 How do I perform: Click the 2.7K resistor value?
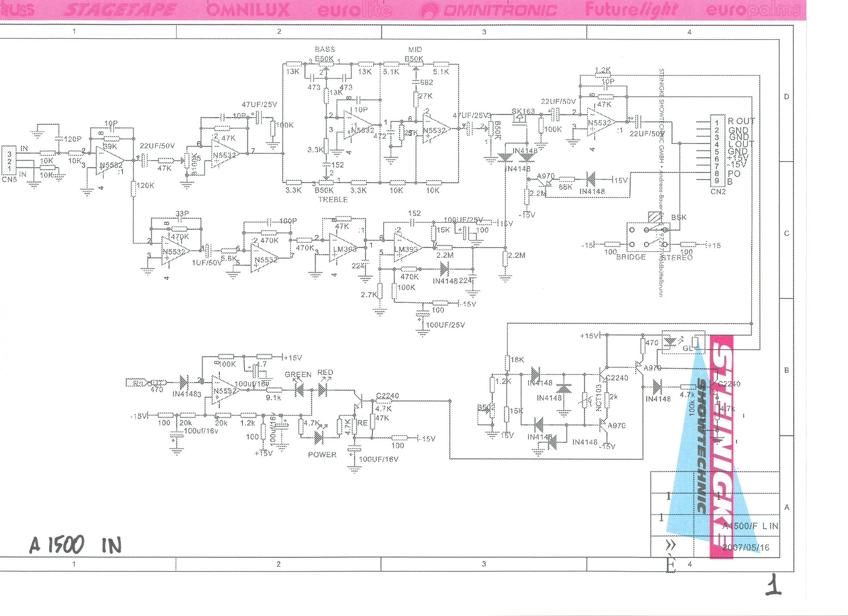point(369,294)
